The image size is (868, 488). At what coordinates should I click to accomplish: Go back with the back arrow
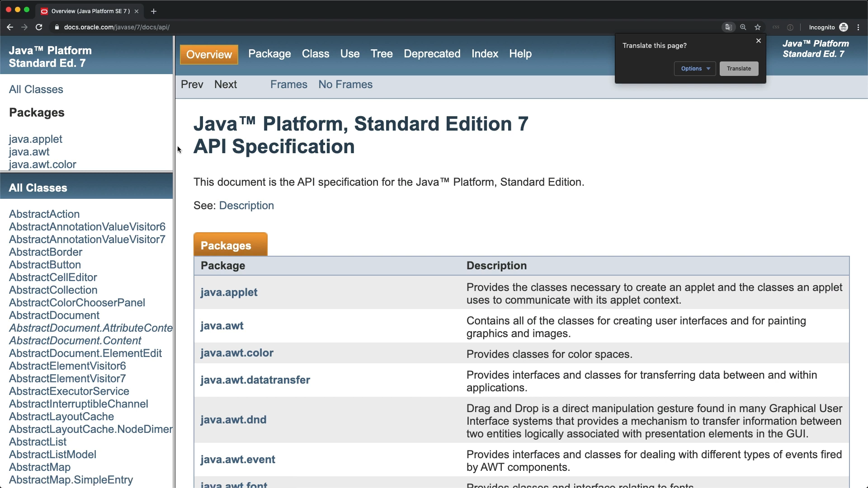10,27
